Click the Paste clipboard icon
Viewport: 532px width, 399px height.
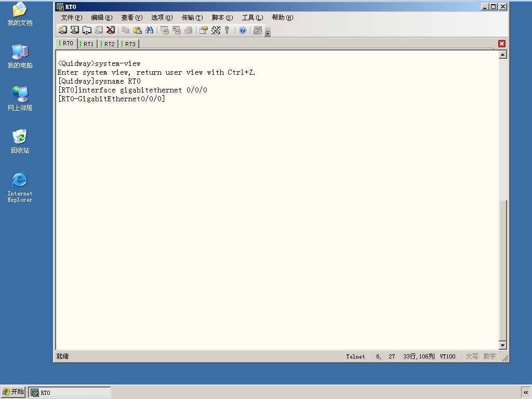pos(137,30)
